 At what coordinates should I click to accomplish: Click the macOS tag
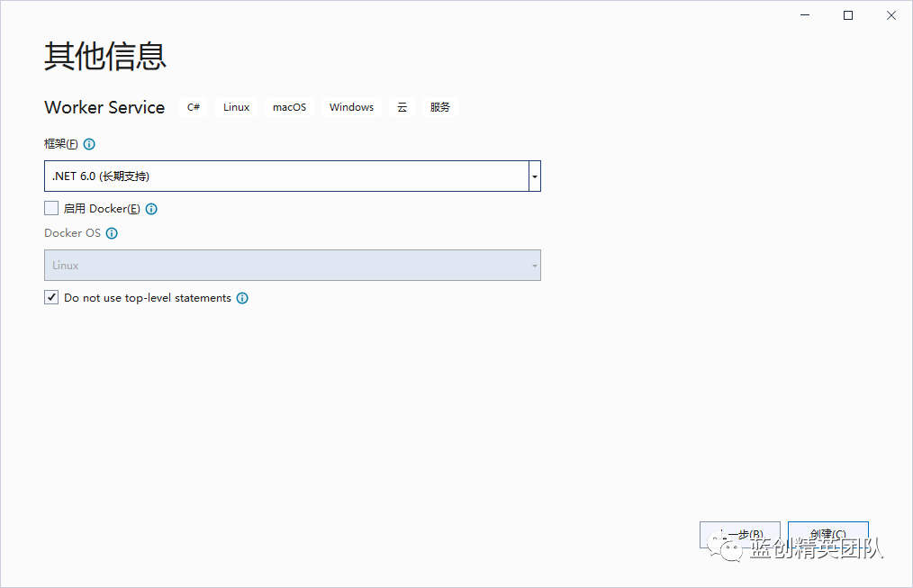[x=289, y=107]
